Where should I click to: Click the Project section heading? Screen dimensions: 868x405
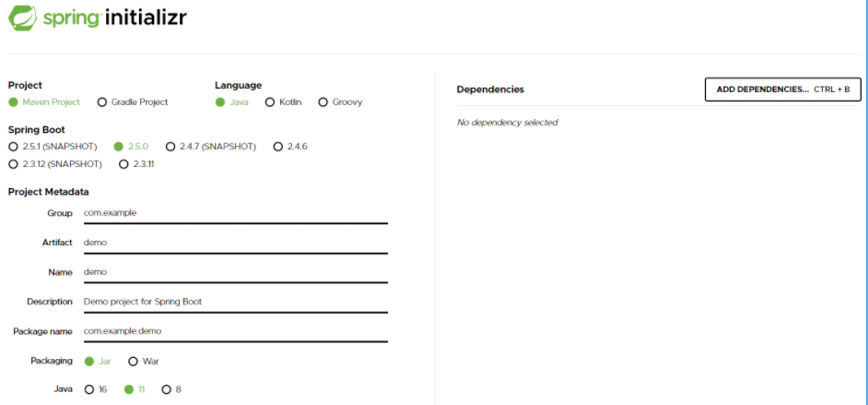(x=25, y=85)
